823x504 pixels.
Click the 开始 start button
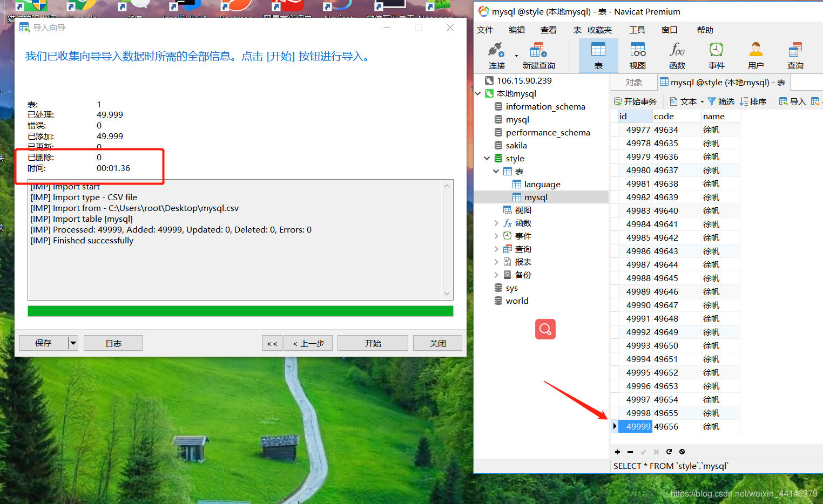click(x=373, y=343)
